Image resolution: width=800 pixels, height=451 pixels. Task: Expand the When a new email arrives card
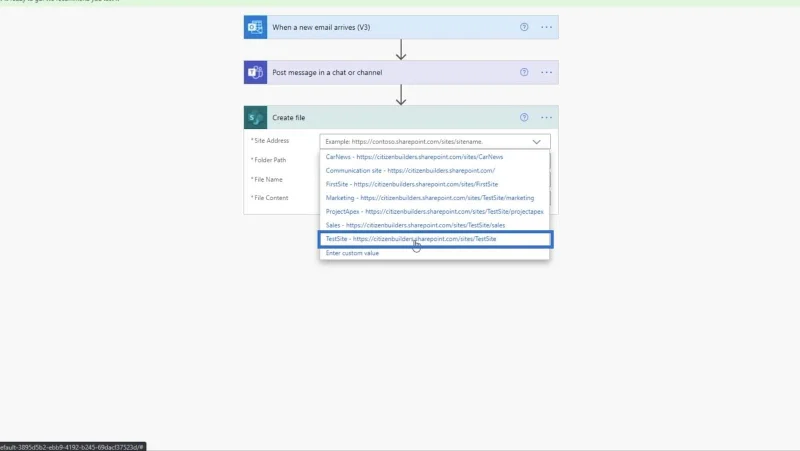point(401,27)
